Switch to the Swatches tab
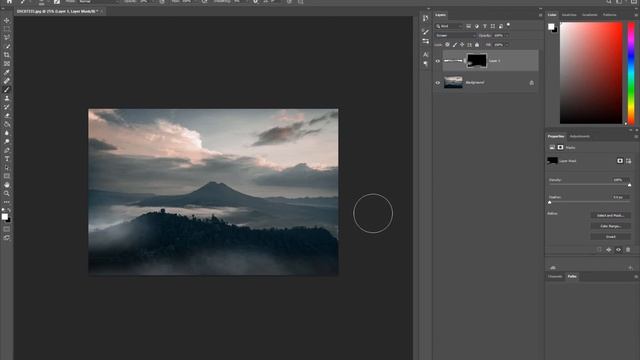This screenshot has height=360, width=640. tap(569, 15)
